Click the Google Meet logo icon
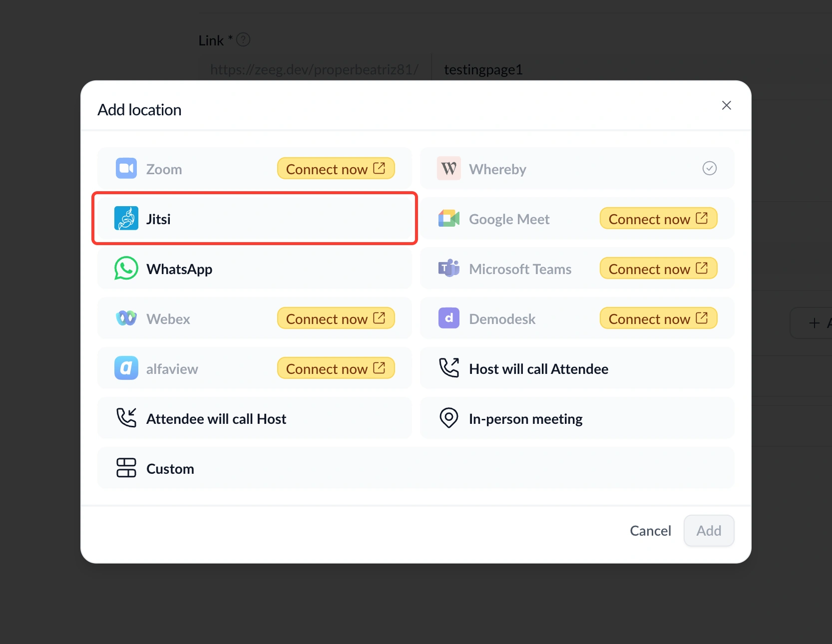The image size is (832, 644). pos(449,218)
